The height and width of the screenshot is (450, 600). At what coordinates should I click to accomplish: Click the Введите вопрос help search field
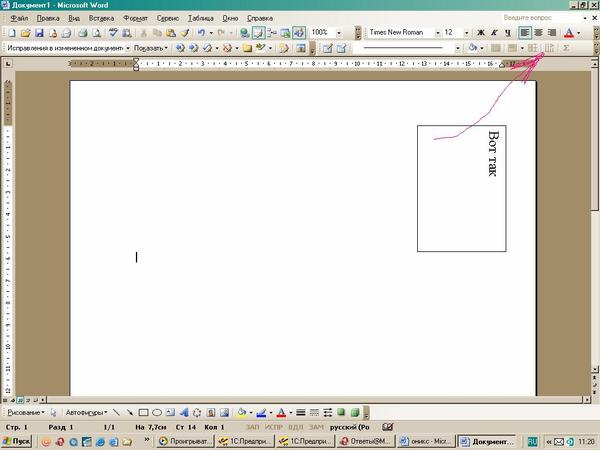(540, 18)
